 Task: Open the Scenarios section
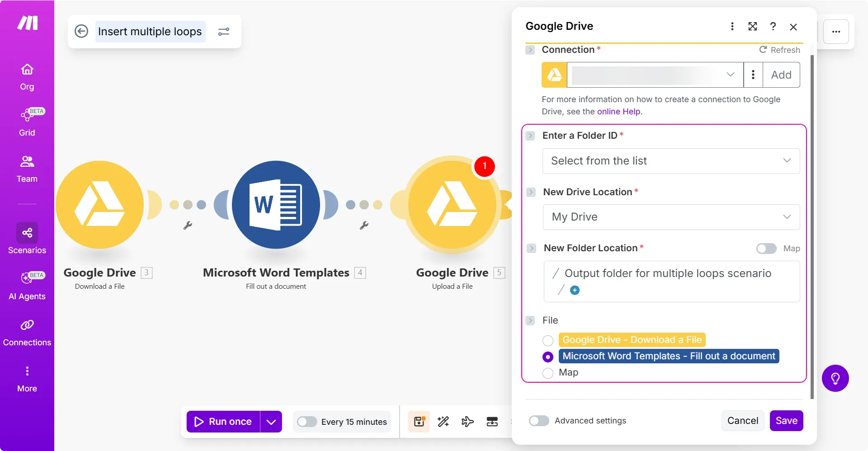[27, 239]
